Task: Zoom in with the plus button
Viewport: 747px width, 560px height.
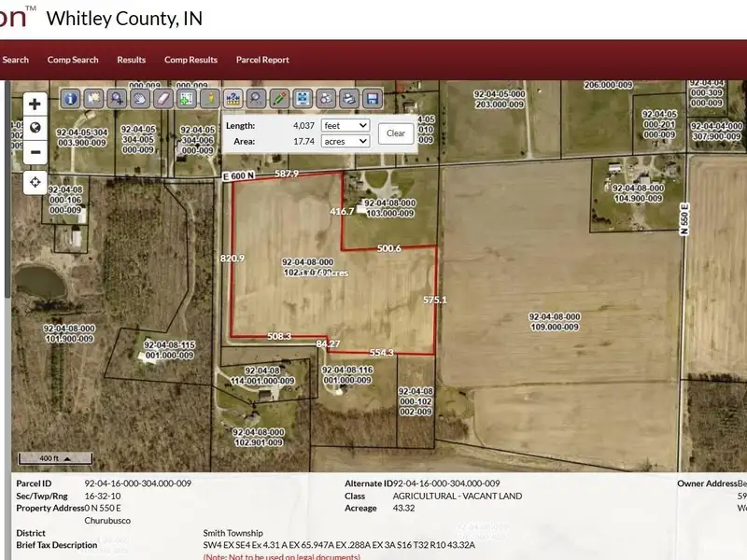Action: (35, 105)
